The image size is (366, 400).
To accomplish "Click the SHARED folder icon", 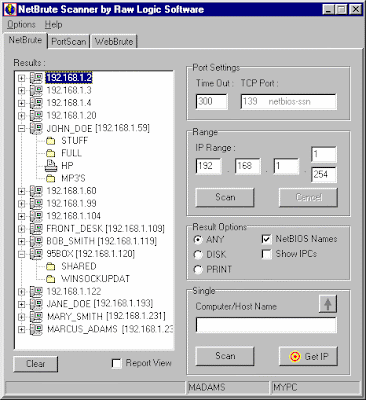I will [x=51, y=267].
